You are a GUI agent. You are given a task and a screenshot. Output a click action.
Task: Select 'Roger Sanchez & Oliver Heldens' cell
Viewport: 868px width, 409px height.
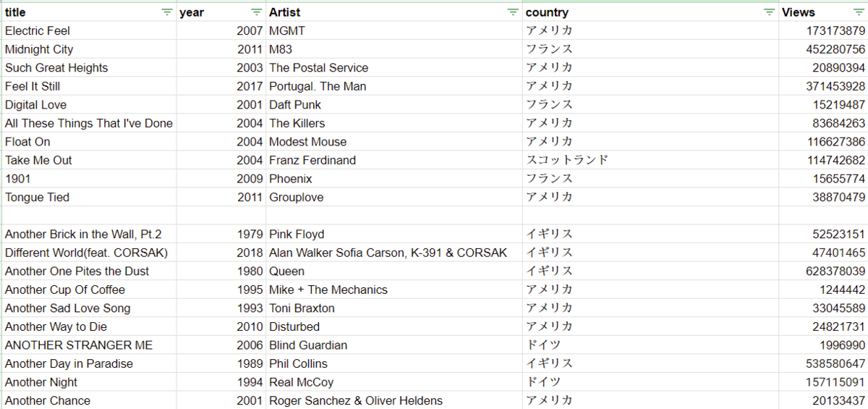394,400
